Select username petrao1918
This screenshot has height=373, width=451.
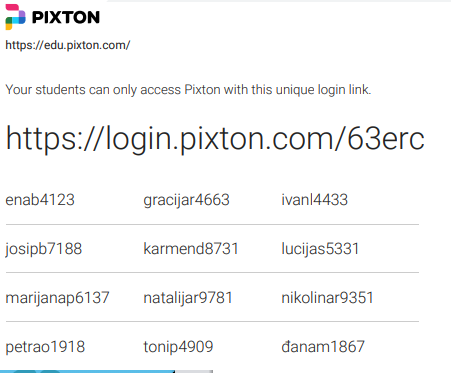[x=45, y=347]
